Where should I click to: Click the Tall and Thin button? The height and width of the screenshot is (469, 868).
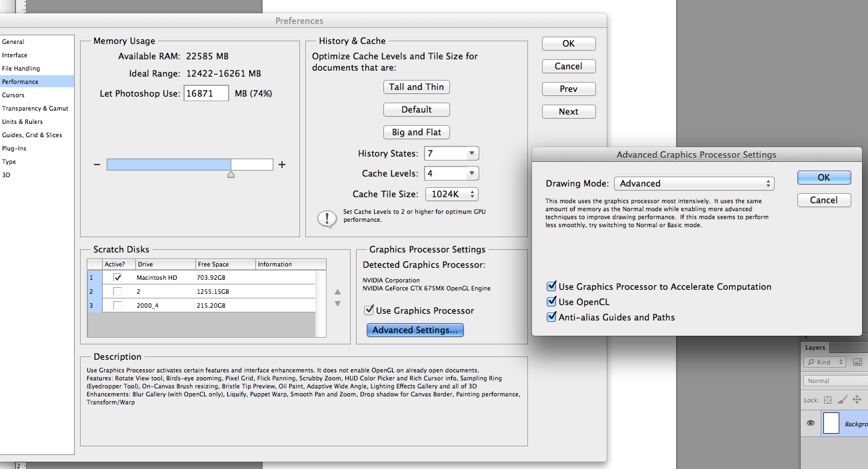pyautogui.click(x=417, y=87)
